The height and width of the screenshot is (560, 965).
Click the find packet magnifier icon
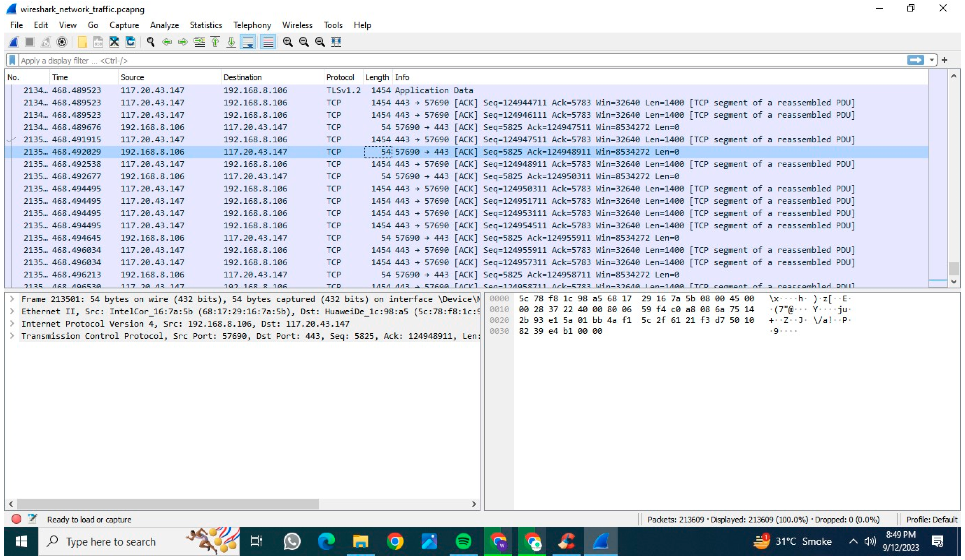150,42
